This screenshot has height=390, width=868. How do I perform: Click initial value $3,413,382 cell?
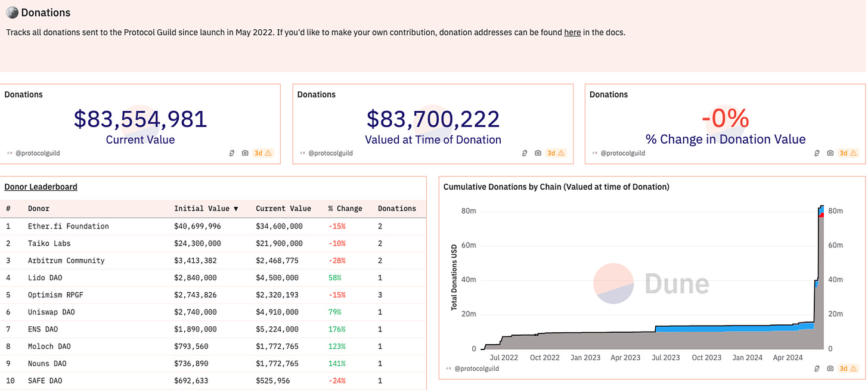[x=195, y=261]
